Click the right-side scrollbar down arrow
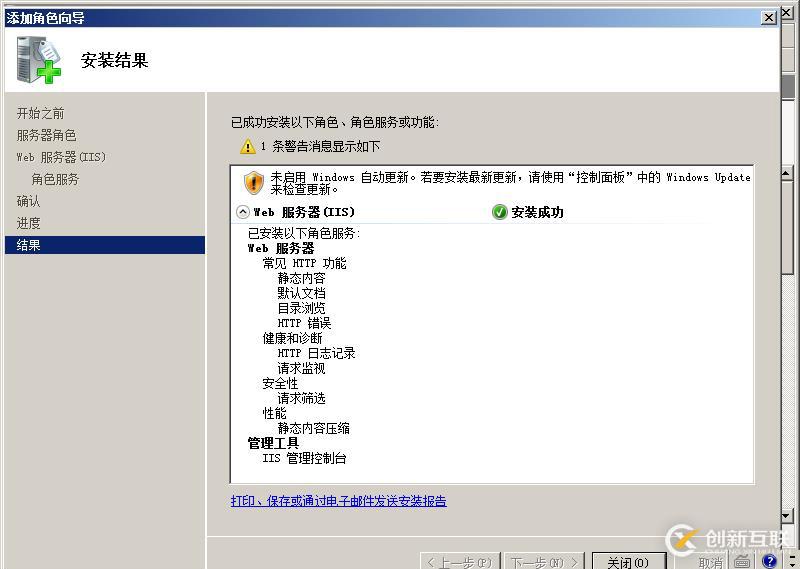The image size is (800, 569). 788,516
